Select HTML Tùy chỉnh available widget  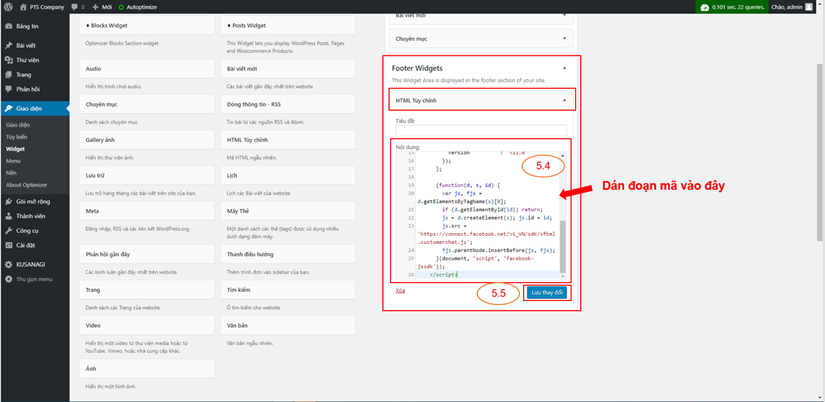(288, 140)
